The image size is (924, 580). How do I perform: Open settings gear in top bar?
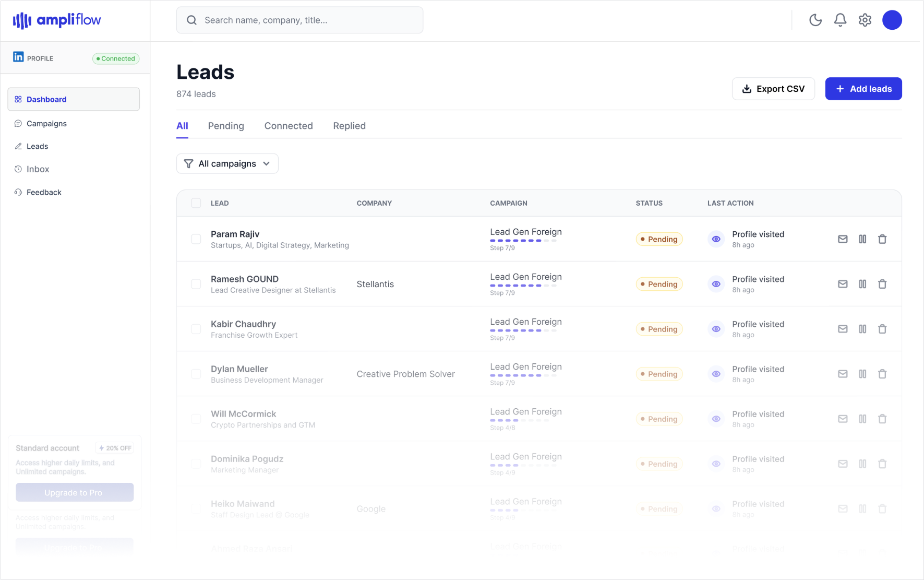[865, 20]
